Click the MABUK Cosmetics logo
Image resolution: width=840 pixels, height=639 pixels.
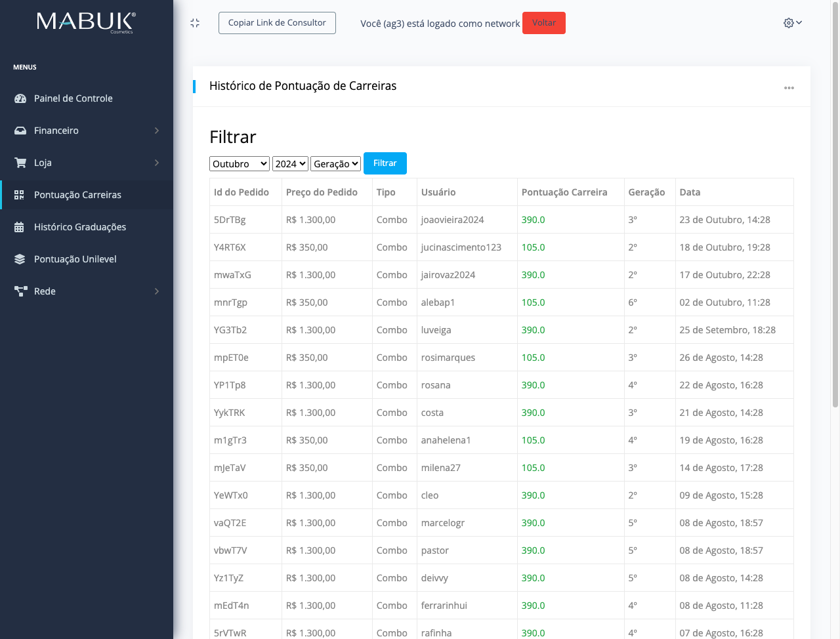pyautogui.click(x=86, y=22)
